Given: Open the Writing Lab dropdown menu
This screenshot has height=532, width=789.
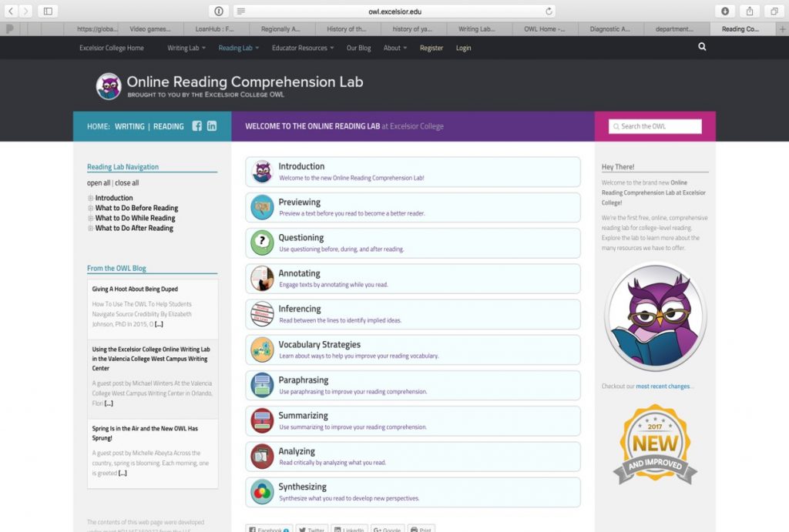Looking at the screenshot, I should [x=186, y=48].
